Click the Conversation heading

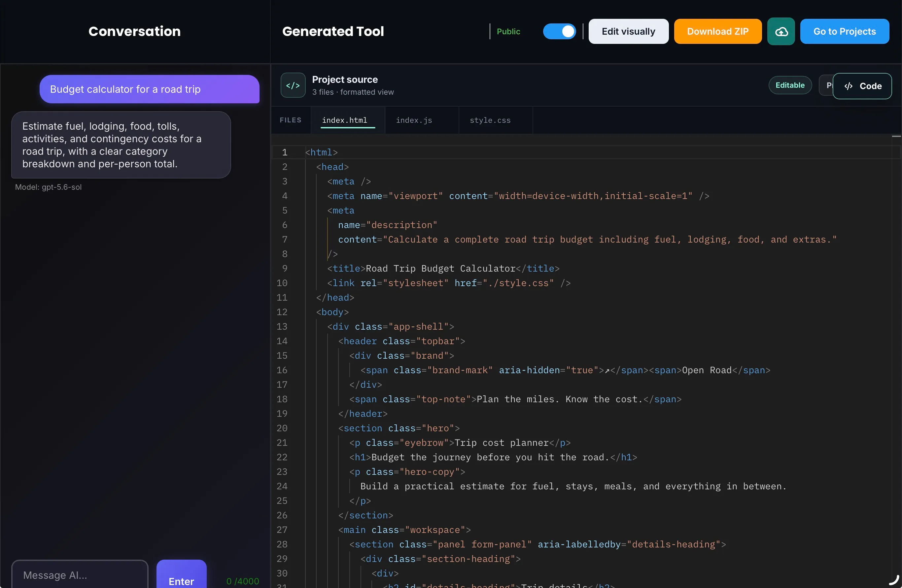[135, 31]
